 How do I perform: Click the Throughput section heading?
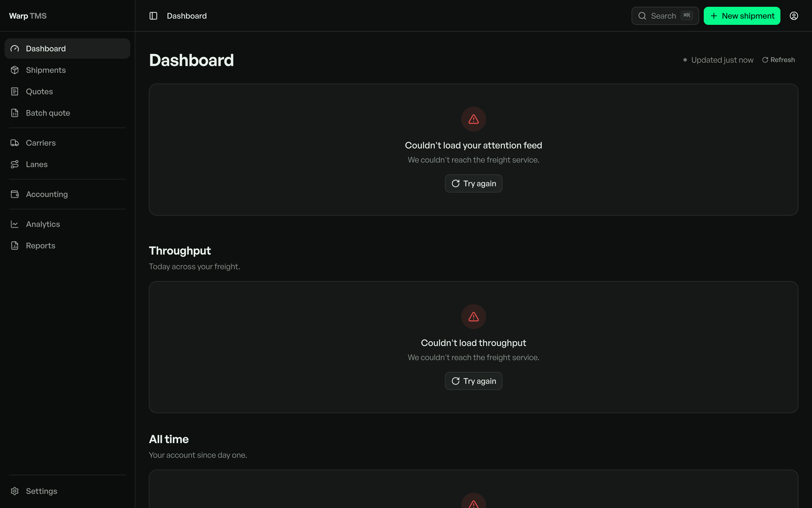[x=180, y=251]
